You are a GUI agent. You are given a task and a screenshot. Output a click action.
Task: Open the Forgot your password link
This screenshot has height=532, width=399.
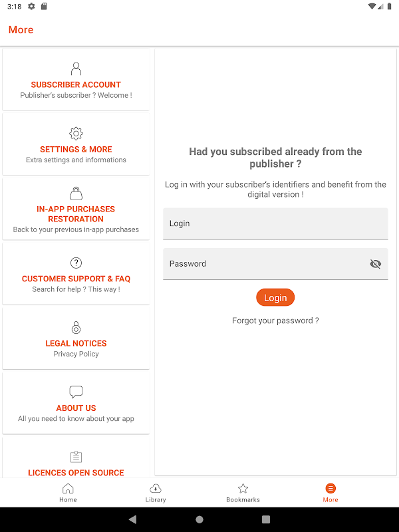pos(275,321)
